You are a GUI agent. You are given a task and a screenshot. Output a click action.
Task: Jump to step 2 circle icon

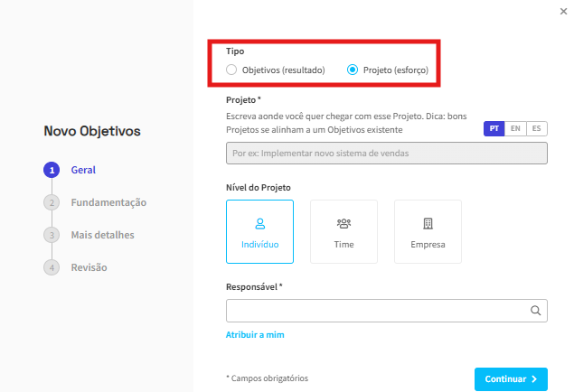pyautogui.click(x=52, y=202)
